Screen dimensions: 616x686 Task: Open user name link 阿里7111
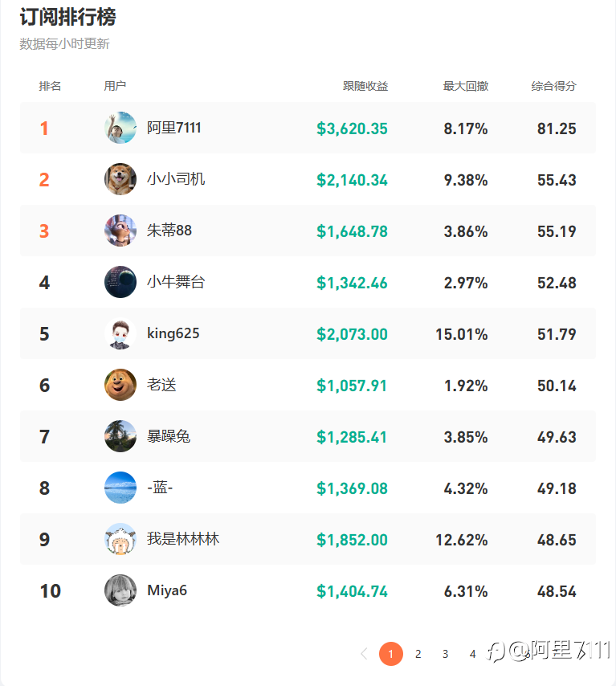pos(174,128)
